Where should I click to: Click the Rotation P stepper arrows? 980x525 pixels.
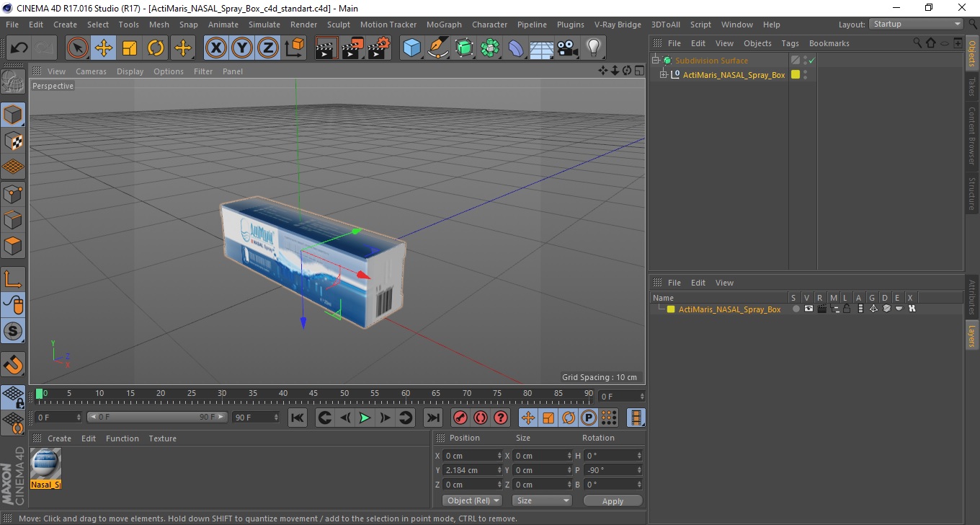coord(639,470)
